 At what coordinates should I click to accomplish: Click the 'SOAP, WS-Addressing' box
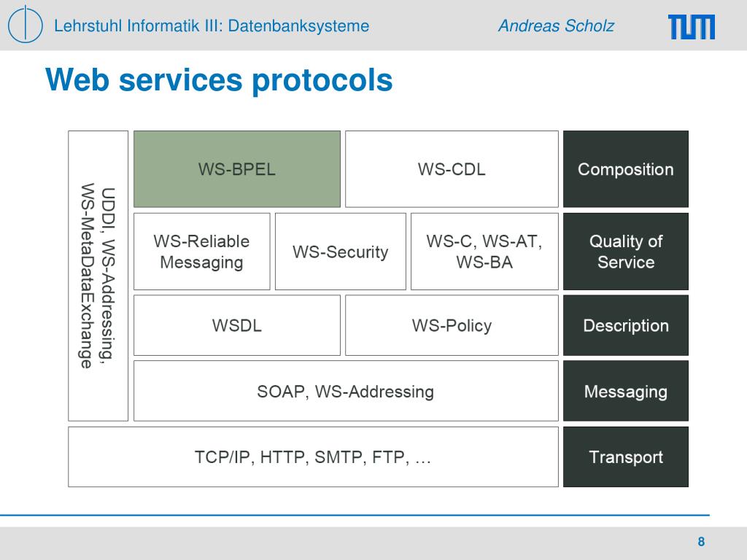tap(346, 391)
